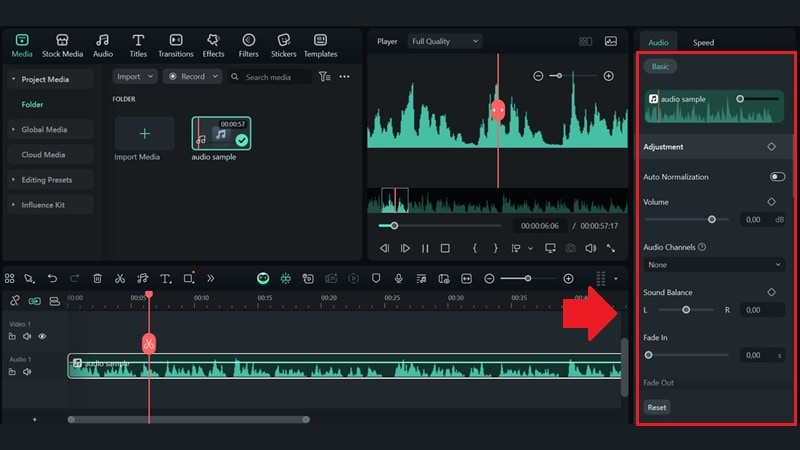Step back one frame in player
Image resolution: width=800 pixels, height=450 pixels.
(x=384, y=248)
